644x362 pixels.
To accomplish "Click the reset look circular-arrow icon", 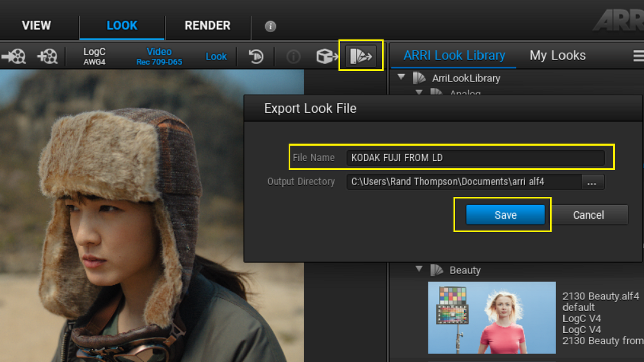I will [x=256, y=56].
